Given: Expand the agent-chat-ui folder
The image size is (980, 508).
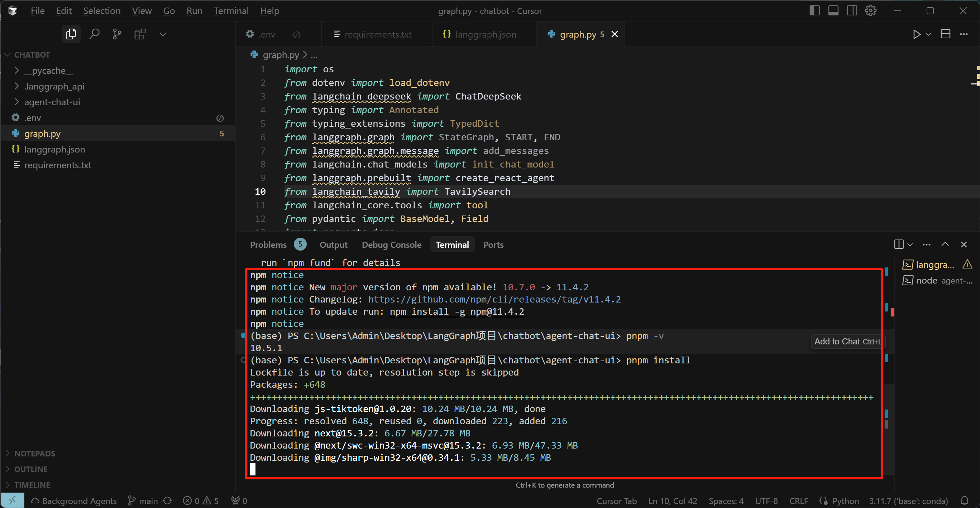Looking at the screenshot, I should pos(118,102).
